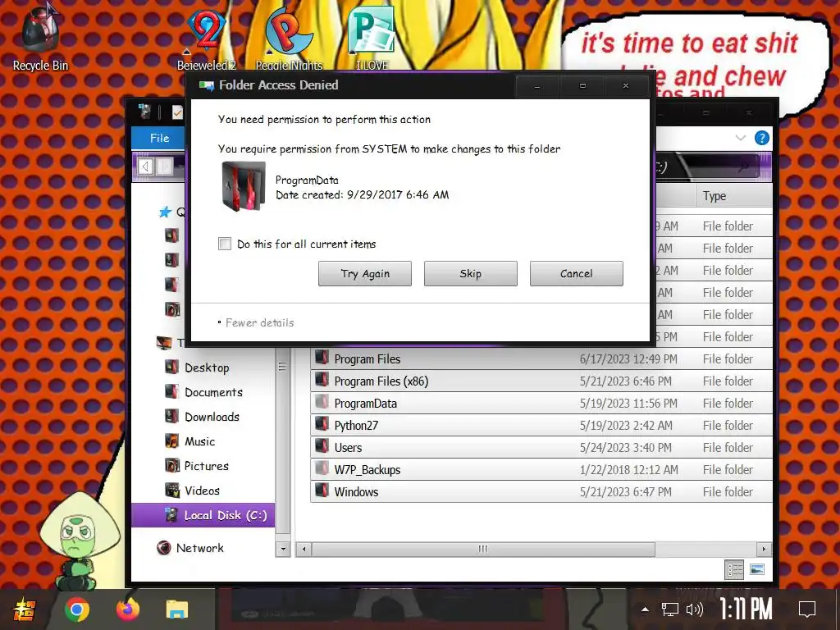This screenshot has height=630, width=840.
Task: Open File Explorer from the taskbar
Action: tap(177, 610)
